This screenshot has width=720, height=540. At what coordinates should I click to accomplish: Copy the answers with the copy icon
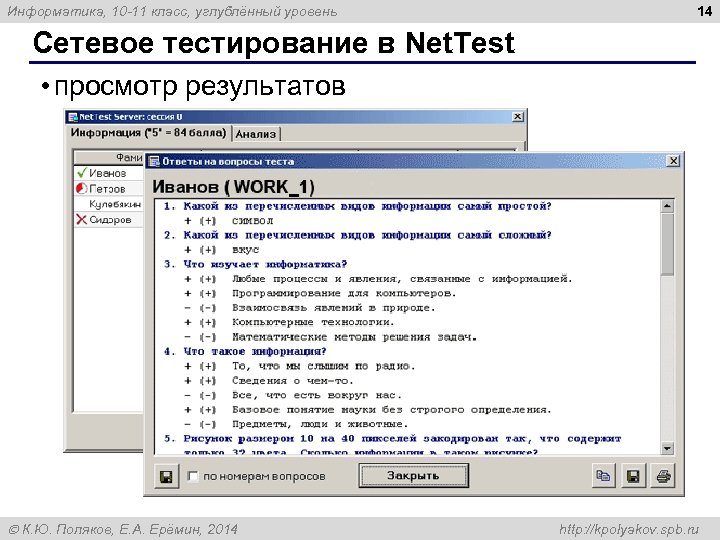point(603,476)
